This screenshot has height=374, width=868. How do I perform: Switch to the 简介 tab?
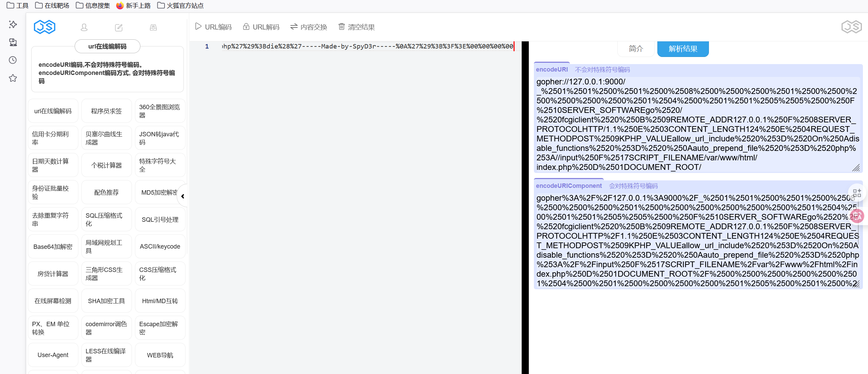pyautogui.click(x=636, y=48)
